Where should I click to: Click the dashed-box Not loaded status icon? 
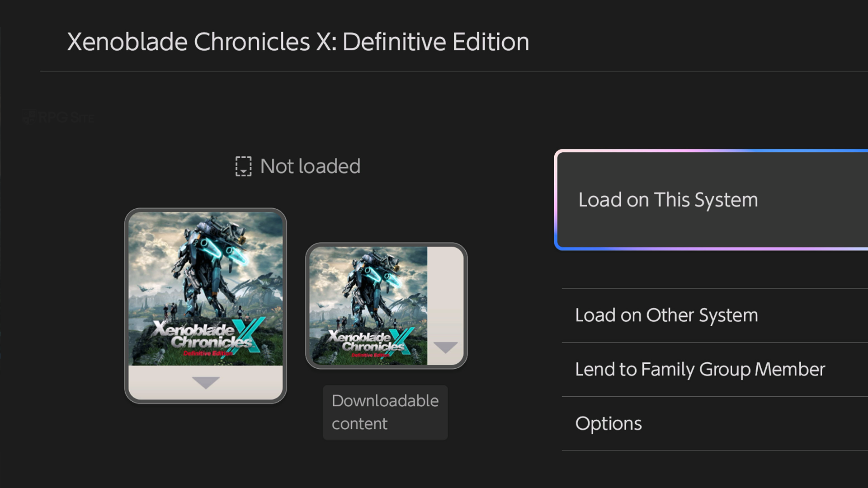tap(243, 166)
